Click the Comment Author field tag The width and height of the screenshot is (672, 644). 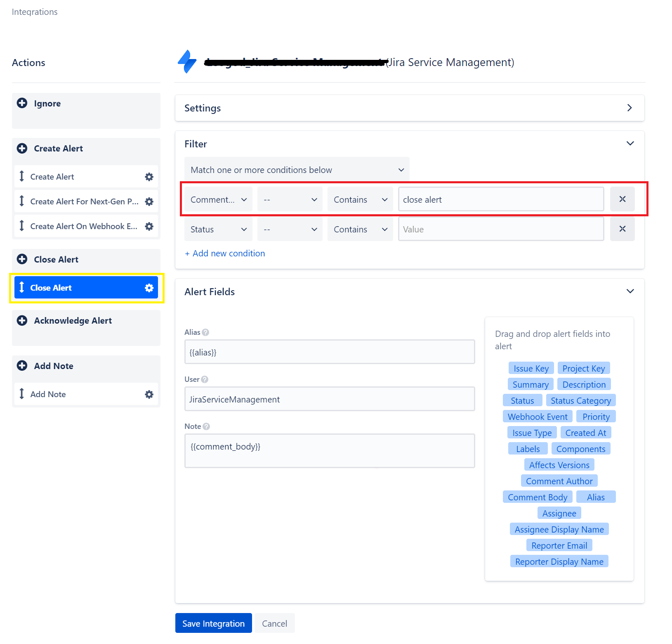click(x=559, y=481)
